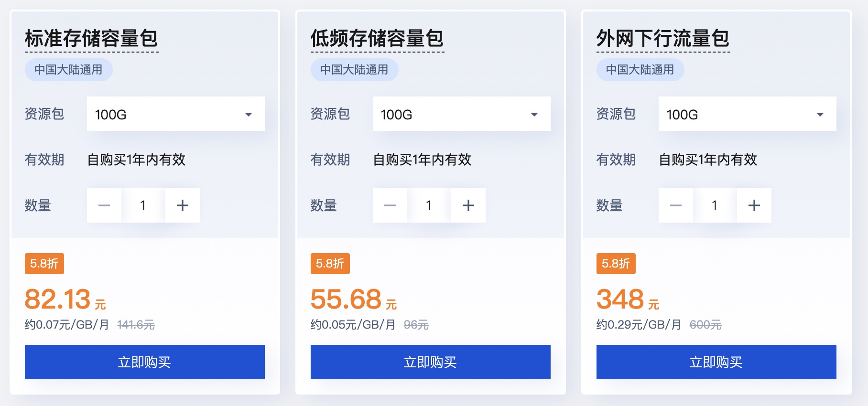Click the quantity input field showing 1 on first card
The height and width of the screenshot is (406, 868).
(x=143, y=205)
